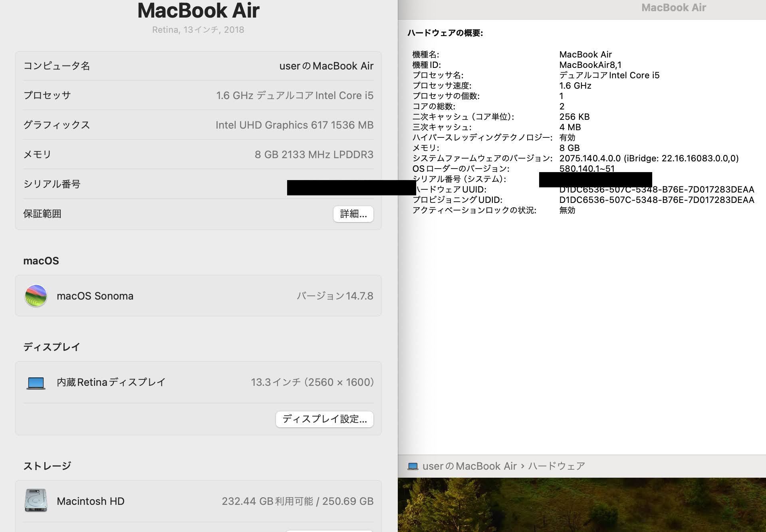This screenshot has height=532, width=766.
Task: Click the macOS version バージョン14.7.8 text
Action: [x=335, y=296]
